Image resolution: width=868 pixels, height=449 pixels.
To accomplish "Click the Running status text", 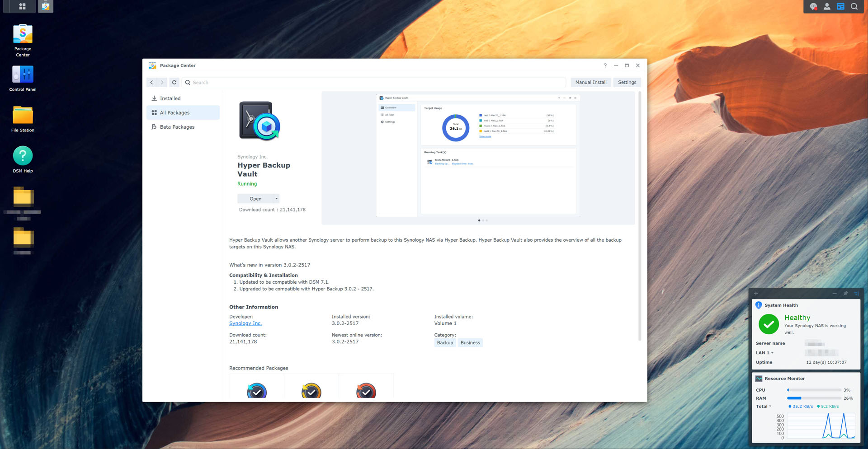I will 247,184.
